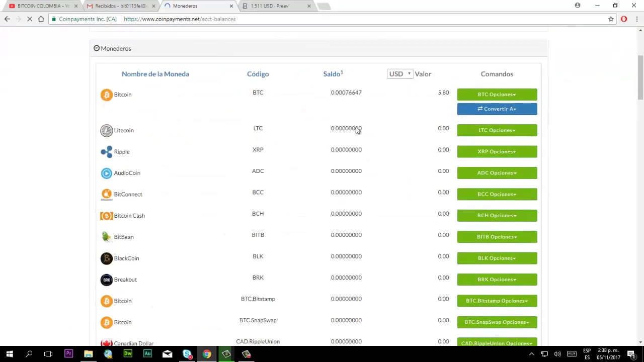Close the Monederos tab
The width and height of the screenshot is (644, 362).
tap(231, 6)
